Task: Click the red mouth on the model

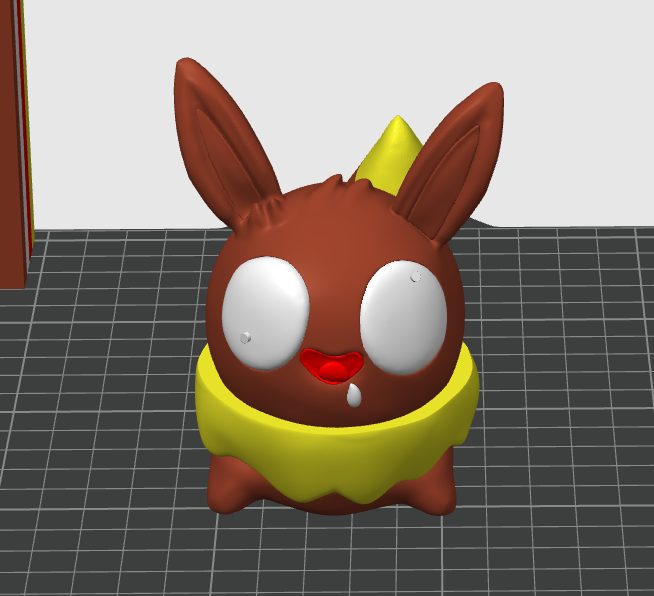Action: [x=332, y=366]
